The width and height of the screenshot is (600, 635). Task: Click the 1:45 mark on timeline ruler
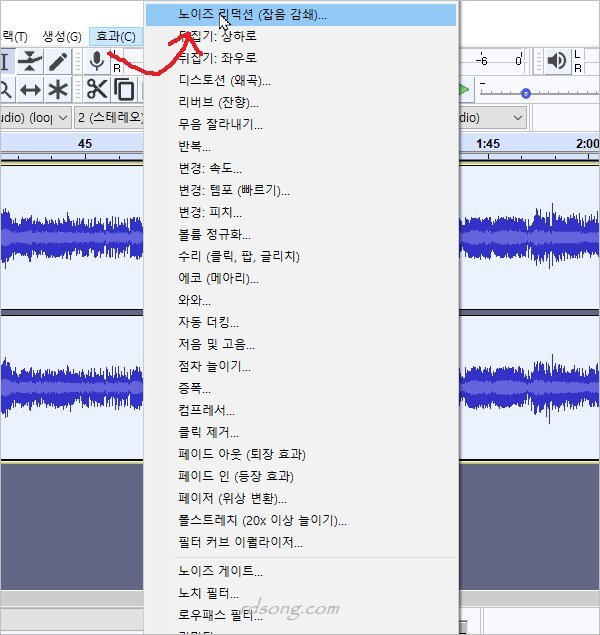click(x=488, y=144)
